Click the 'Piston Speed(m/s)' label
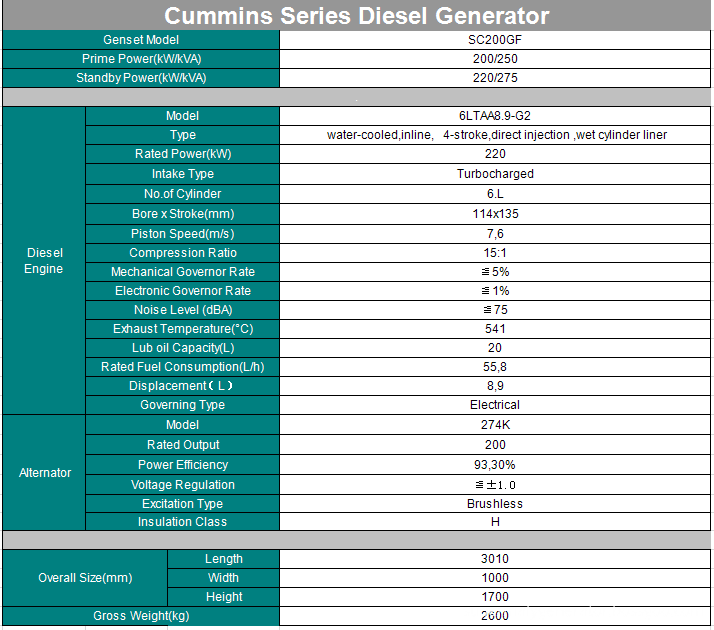The image size is (714, 630). point(183,234)
